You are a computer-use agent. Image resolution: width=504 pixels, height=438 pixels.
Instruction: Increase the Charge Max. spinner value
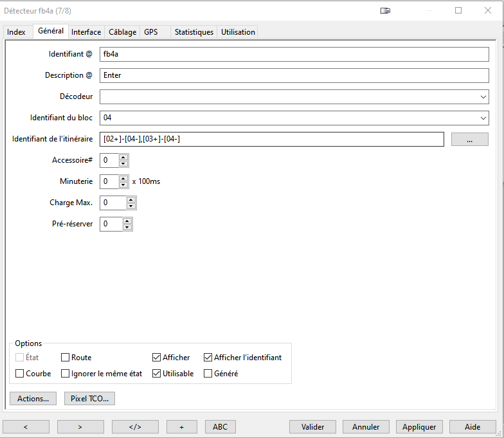click(131, 199)
